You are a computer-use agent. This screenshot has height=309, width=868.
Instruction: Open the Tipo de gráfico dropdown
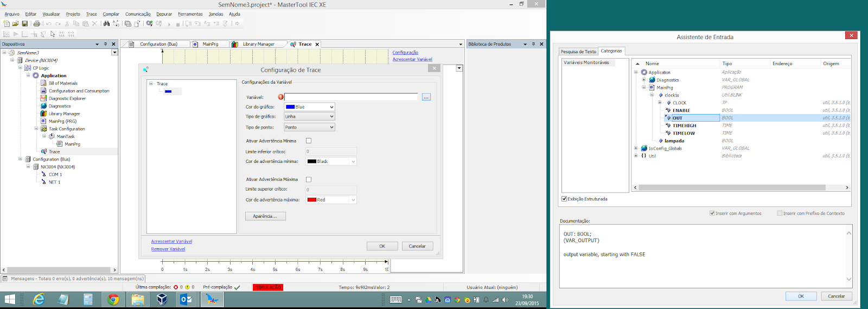(x=309, y=117)
